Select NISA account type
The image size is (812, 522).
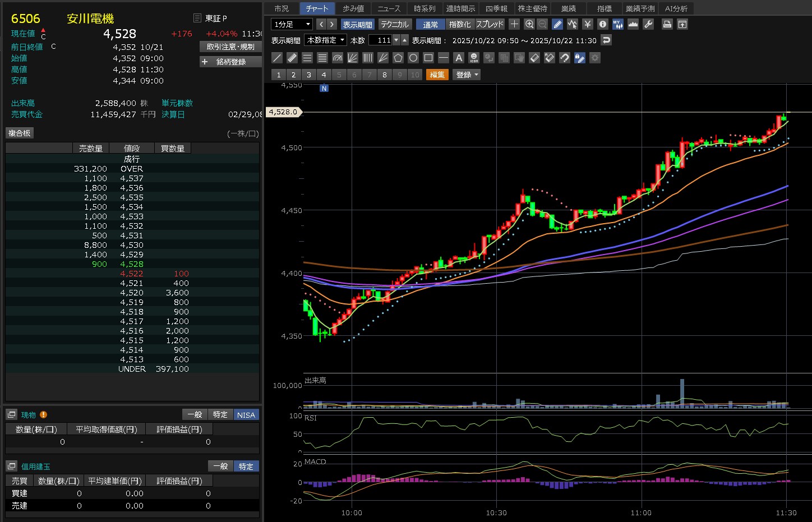pos(246,414)
